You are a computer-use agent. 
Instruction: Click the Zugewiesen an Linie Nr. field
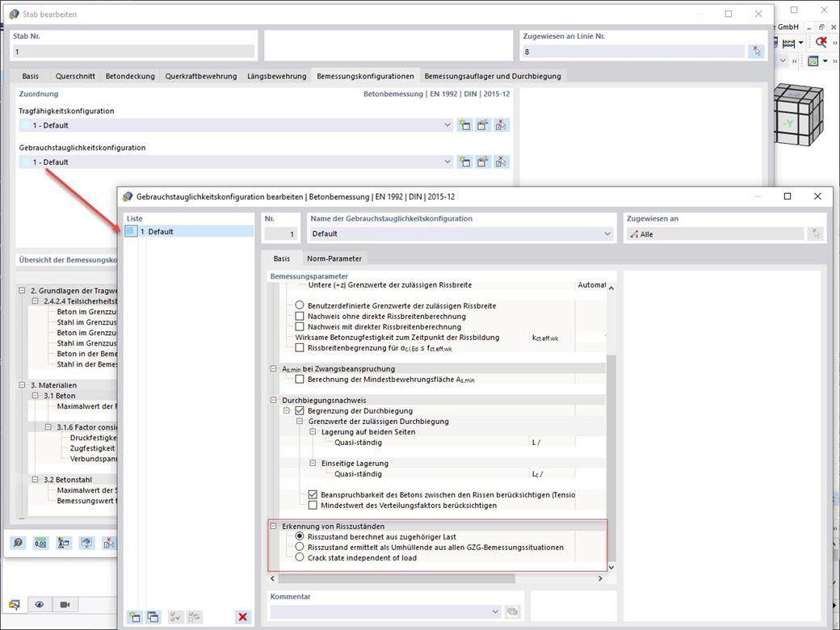pos(633,52)
